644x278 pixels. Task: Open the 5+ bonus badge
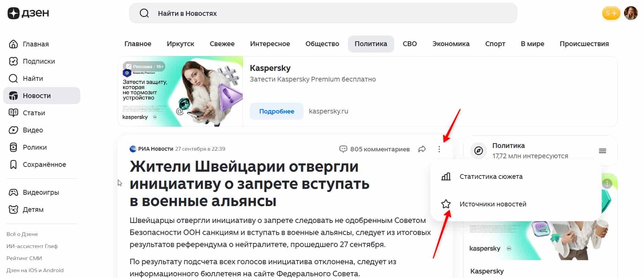pos(611,13)
